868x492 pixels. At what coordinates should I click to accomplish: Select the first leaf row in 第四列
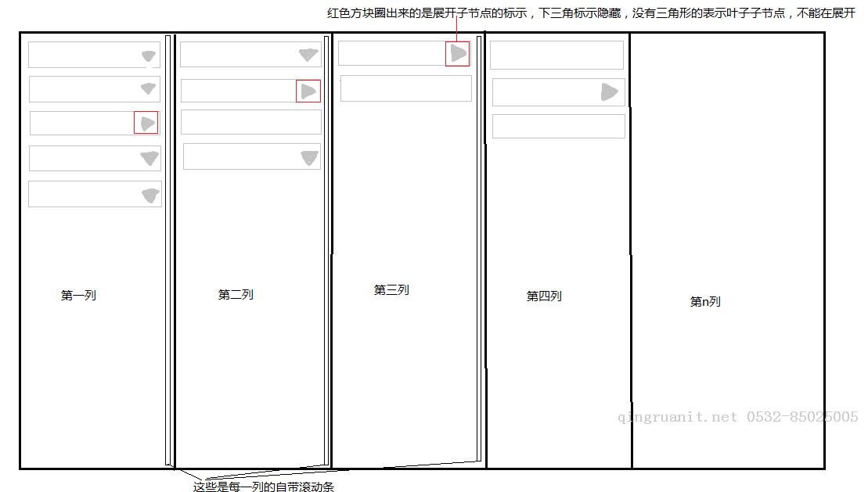(x=557, y=55)
